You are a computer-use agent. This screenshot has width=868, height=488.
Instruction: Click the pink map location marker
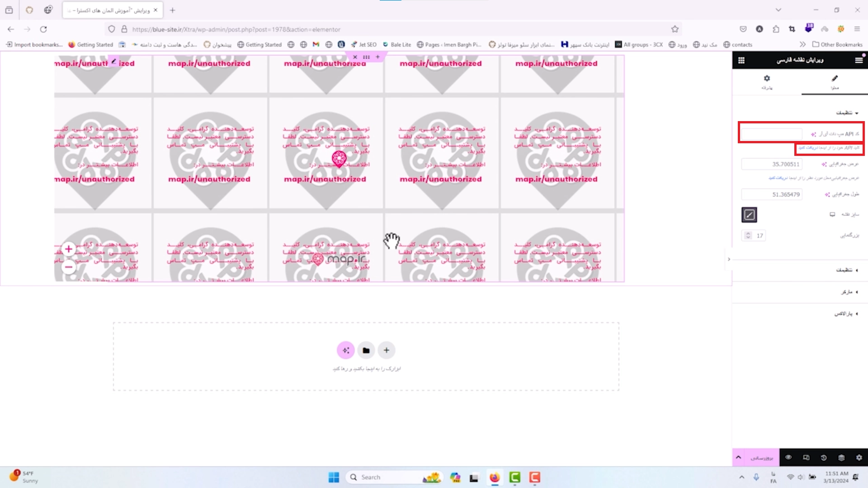click(x=339, y=159)
